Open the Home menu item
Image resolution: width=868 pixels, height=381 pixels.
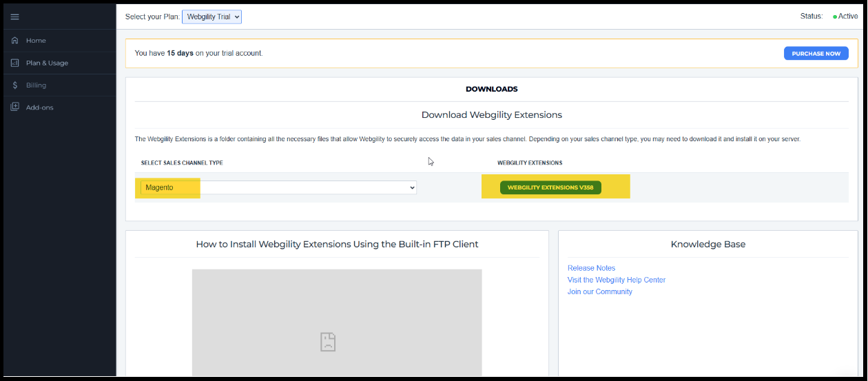point(36,41)
